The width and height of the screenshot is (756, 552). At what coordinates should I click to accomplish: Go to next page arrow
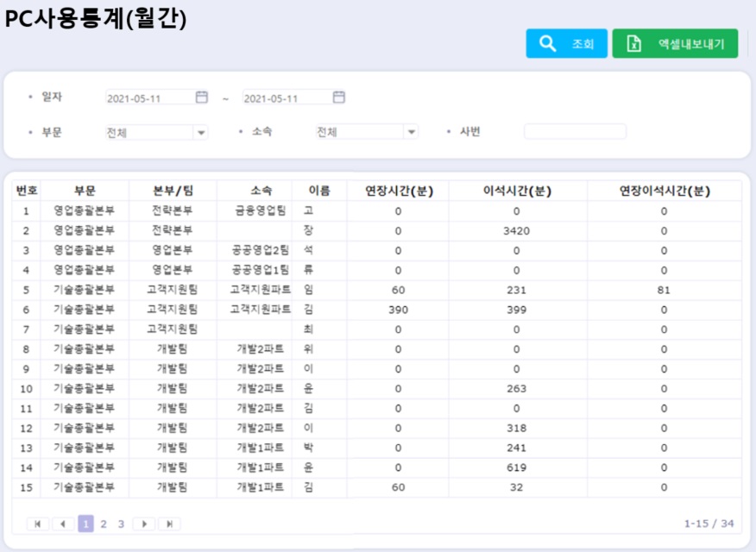[x=144, y=524]
